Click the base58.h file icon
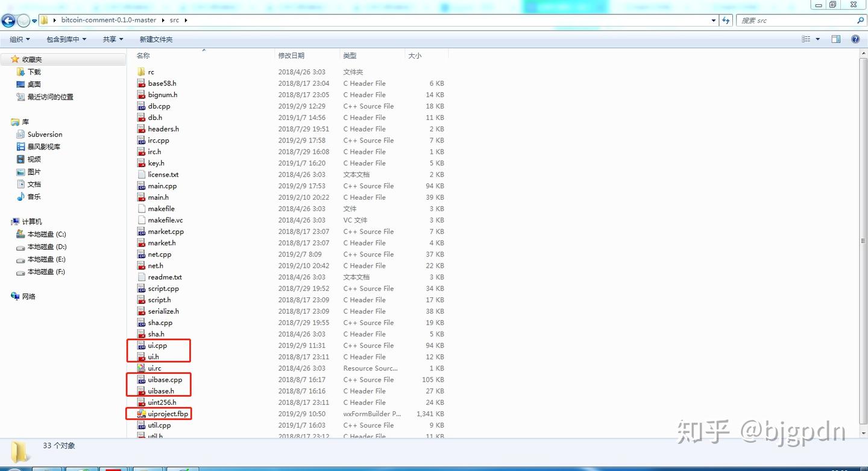Image resolution: width=868 pixels, height=471 pixels. coord(141,83)
